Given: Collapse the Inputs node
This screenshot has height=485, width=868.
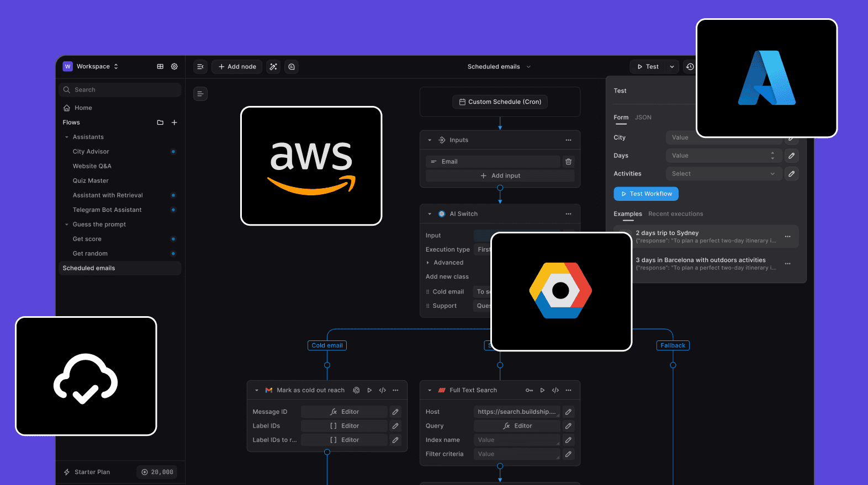Looking at the screenshot, I should click(x=430, y=140).
